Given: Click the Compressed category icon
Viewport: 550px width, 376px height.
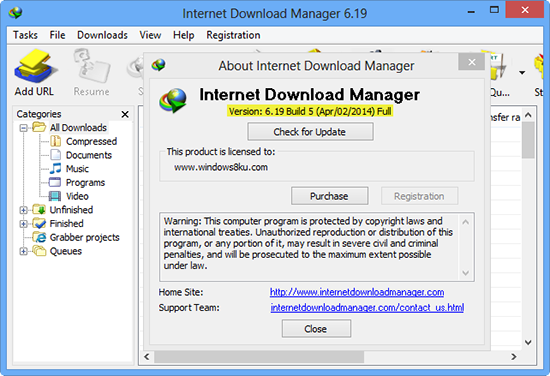Looking at the screenshot, I should 55,141.
